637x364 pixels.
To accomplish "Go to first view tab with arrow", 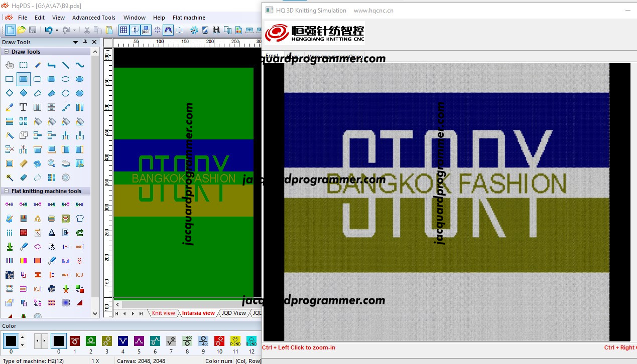I will 117,313.
